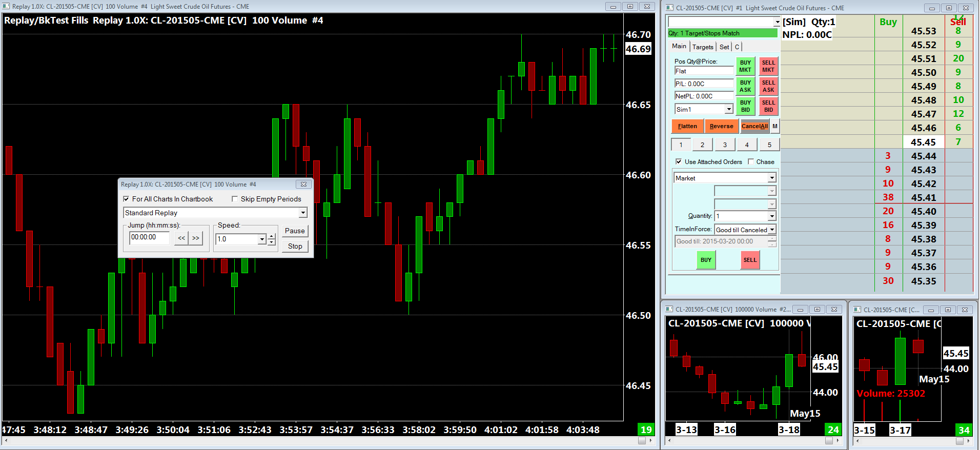The width and height of the screenshot is (980, 450).
Task: Click the Flatten position button
Action: point(687,126)
